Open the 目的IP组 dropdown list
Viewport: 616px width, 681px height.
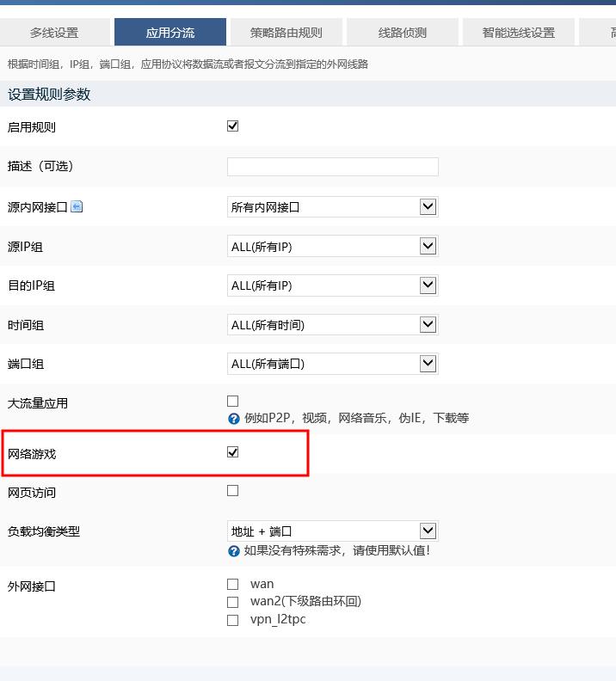(332, 285)
